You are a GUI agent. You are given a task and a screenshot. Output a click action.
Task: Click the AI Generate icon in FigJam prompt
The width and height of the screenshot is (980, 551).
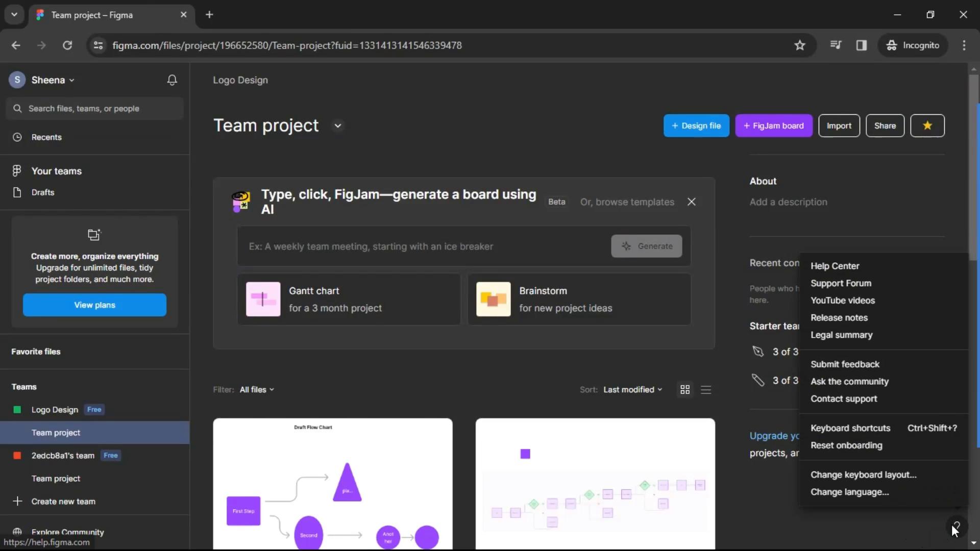[625, 245]
